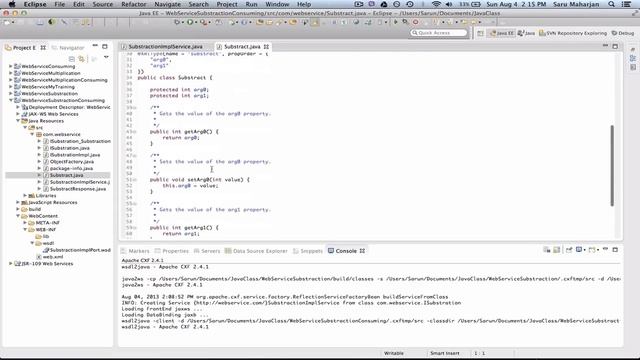640x360 pixels.
Task: Click the Pin Console icon
Action: tap(569, 249)
